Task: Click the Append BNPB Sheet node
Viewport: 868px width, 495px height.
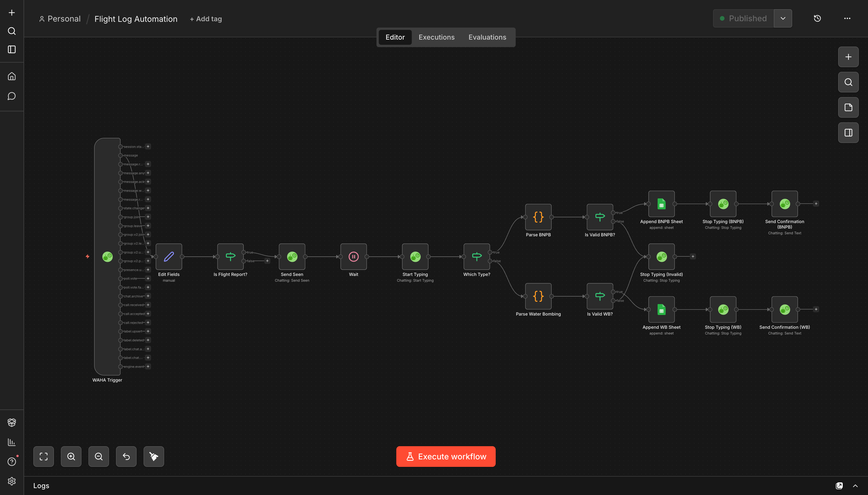Action: [x=661, y=204]
